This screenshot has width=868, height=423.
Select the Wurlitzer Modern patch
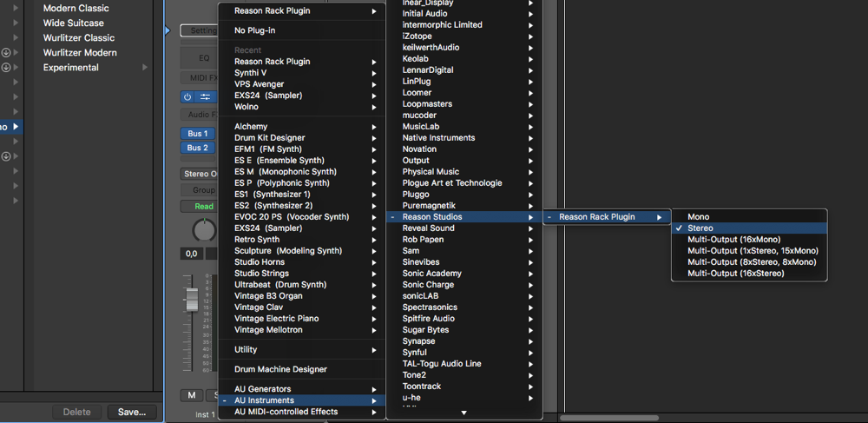tap(80, 53)
